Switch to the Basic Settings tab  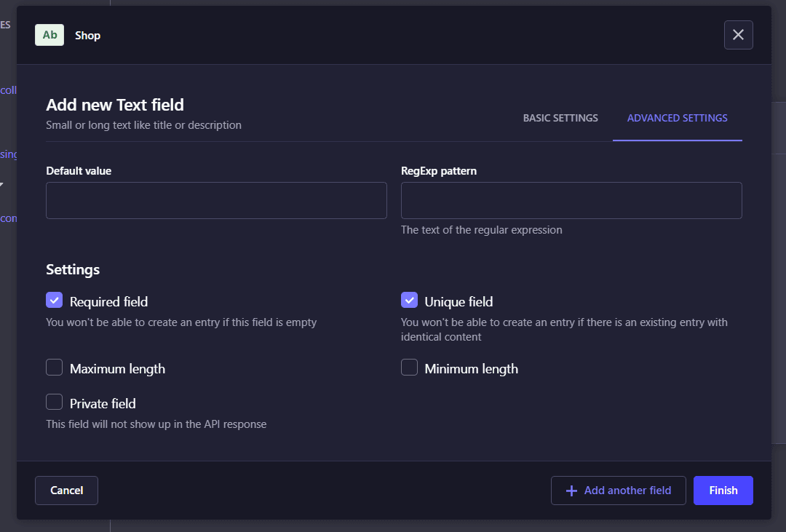pyautogui.click(x=560, y=118)
